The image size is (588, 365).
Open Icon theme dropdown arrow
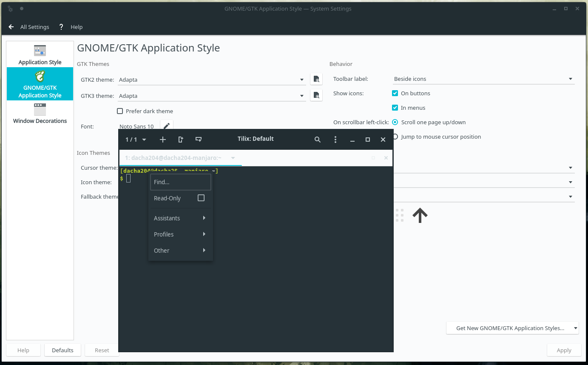coord(571,182)
